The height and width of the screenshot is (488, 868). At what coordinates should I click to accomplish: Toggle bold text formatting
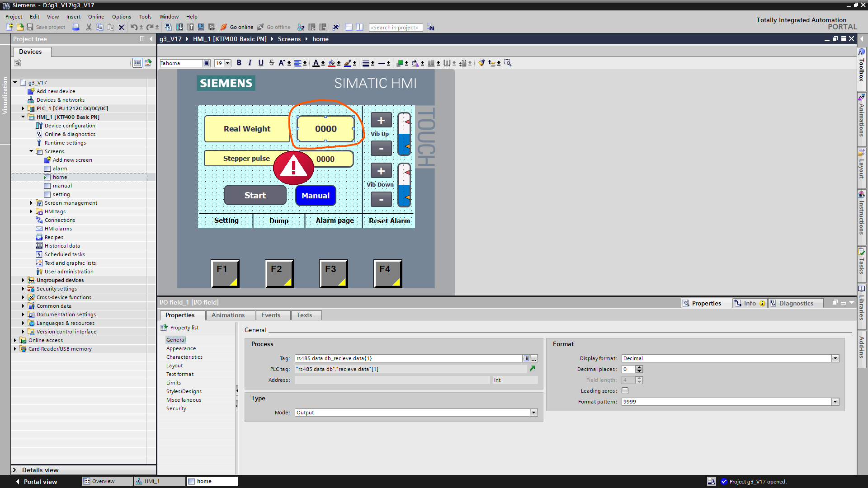tap(239, 63)
